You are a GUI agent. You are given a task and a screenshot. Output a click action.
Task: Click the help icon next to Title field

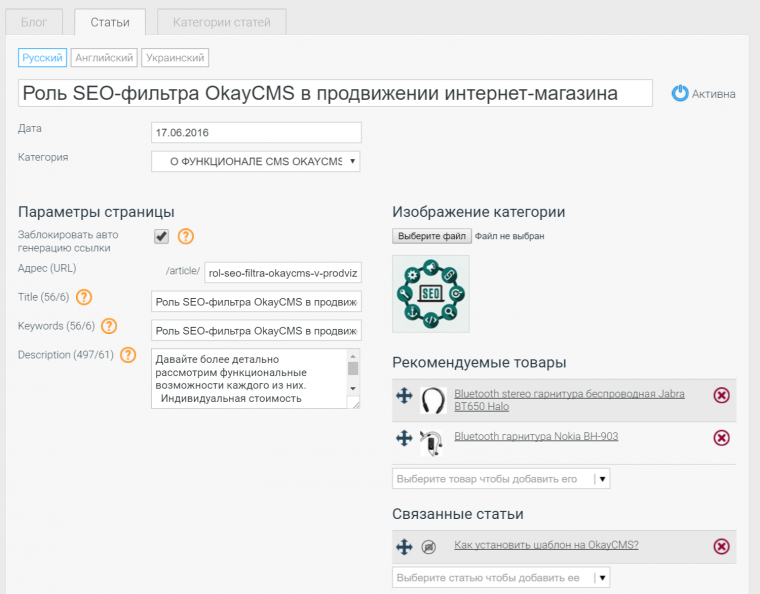(x=84, y=297)
